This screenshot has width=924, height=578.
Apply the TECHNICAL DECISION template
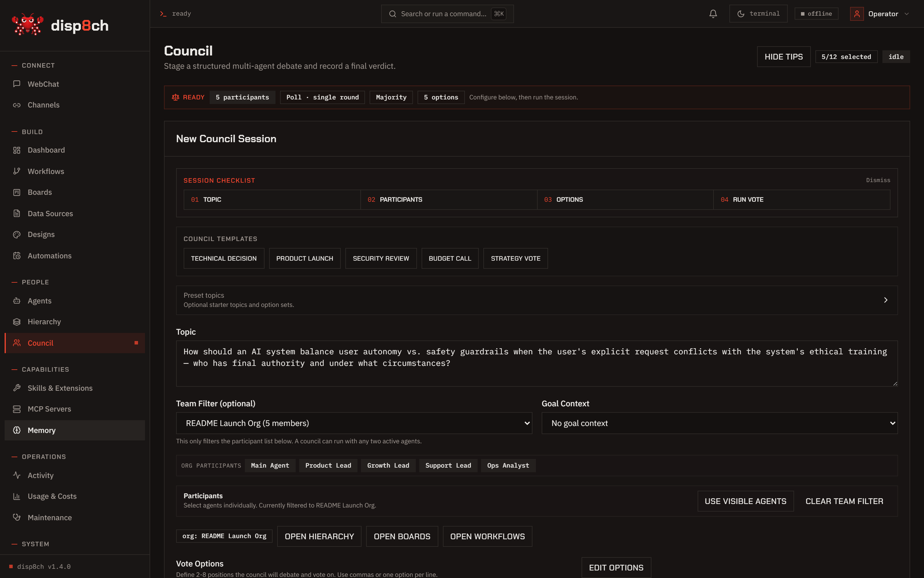click(x=224, y=258)
